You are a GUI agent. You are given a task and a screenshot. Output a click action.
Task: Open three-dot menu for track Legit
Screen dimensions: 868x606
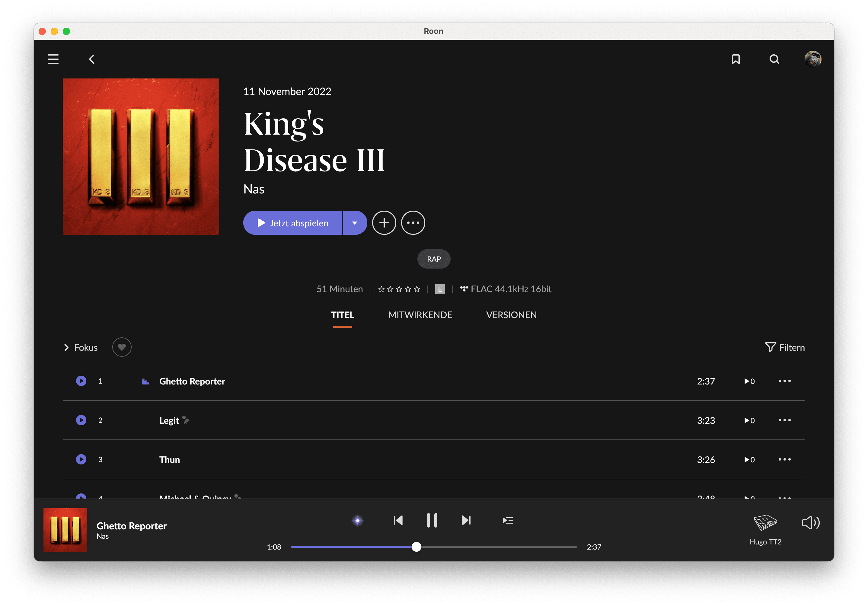tap(784, 420)
